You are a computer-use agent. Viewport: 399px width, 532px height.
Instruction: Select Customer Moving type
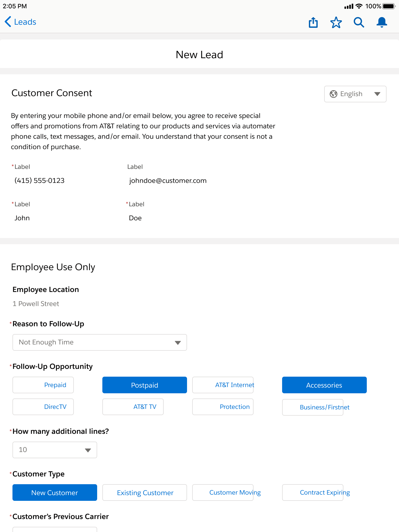223,493
